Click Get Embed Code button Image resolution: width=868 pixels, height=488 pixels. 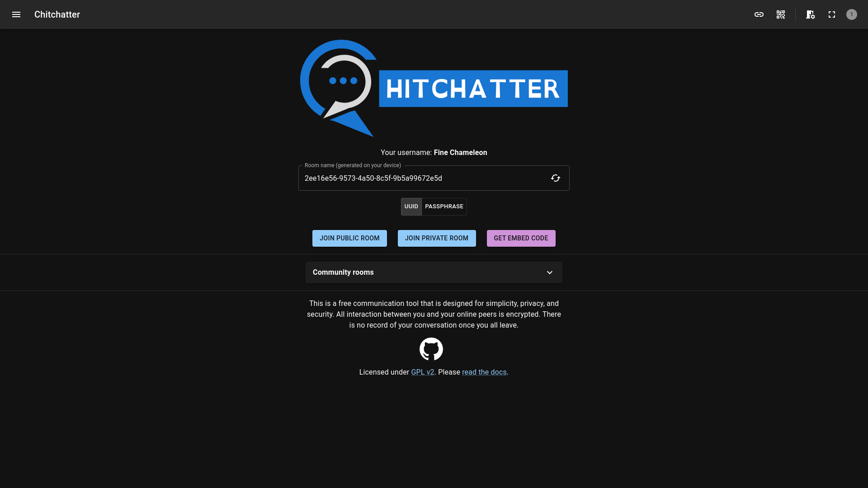click(521, 238)
